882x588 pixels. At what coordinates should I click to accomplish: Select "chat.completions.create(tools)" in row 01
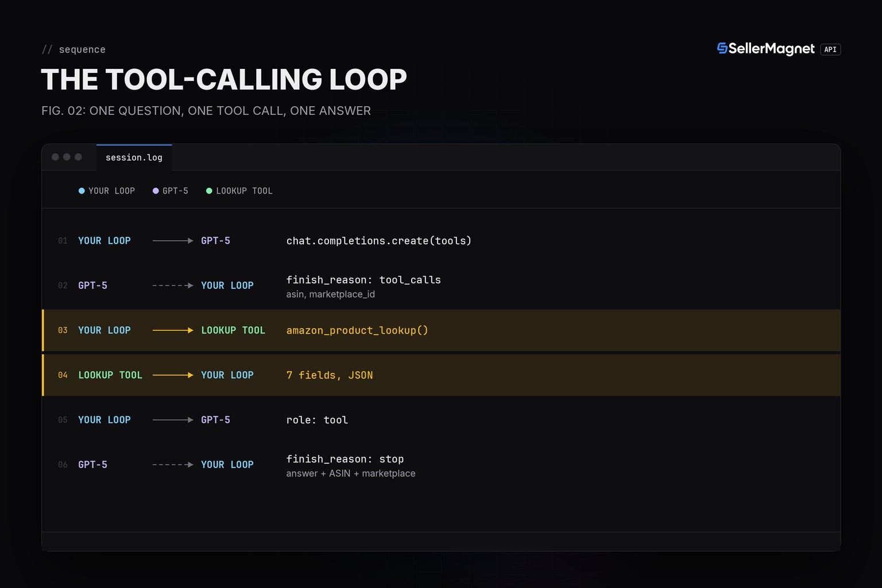pyautogui.click(x=379, y=241)
